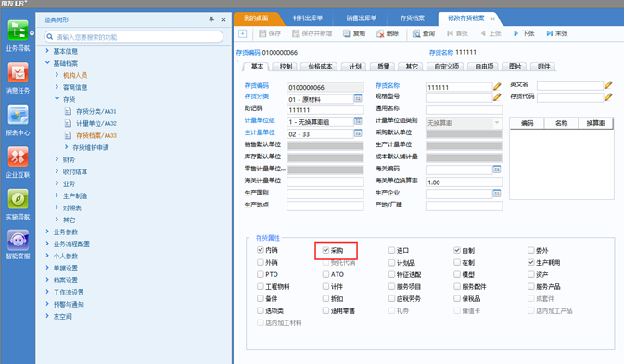Screen dimensions: 624x364
Task: Enable the 资产 checkbox
Action: (531, 274)
